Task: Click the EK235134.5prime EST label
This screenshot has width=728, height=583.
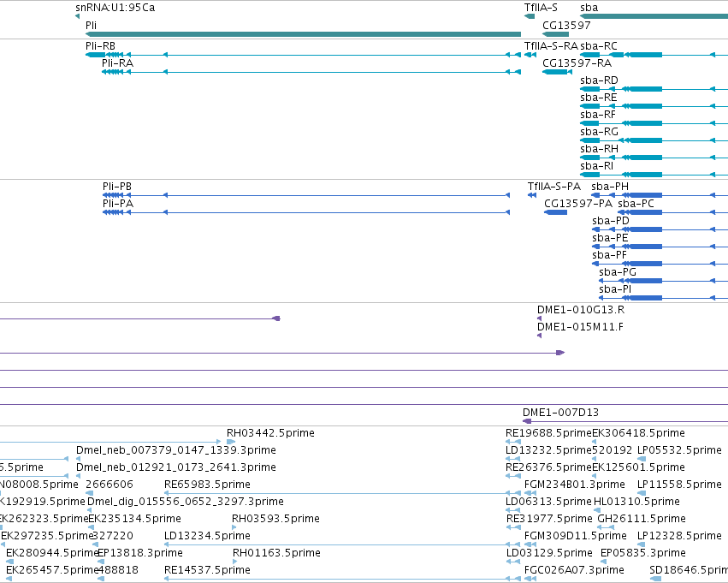Action: 134,519
